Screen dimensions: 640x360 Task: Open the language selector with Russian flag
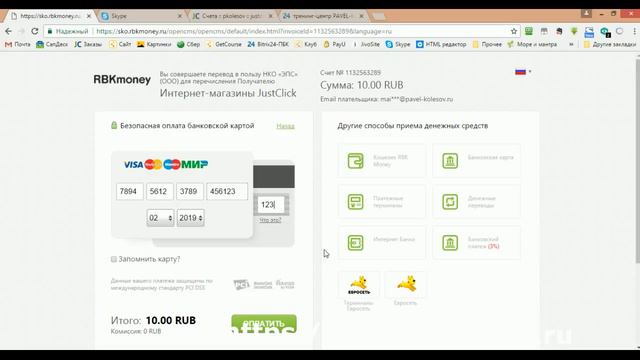[523, 72]
